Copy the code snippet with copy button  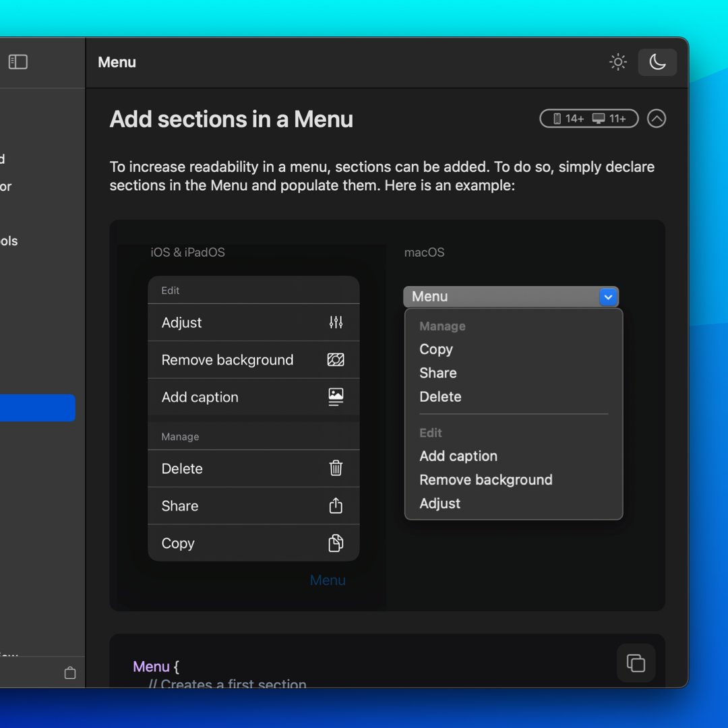point(636,663)
